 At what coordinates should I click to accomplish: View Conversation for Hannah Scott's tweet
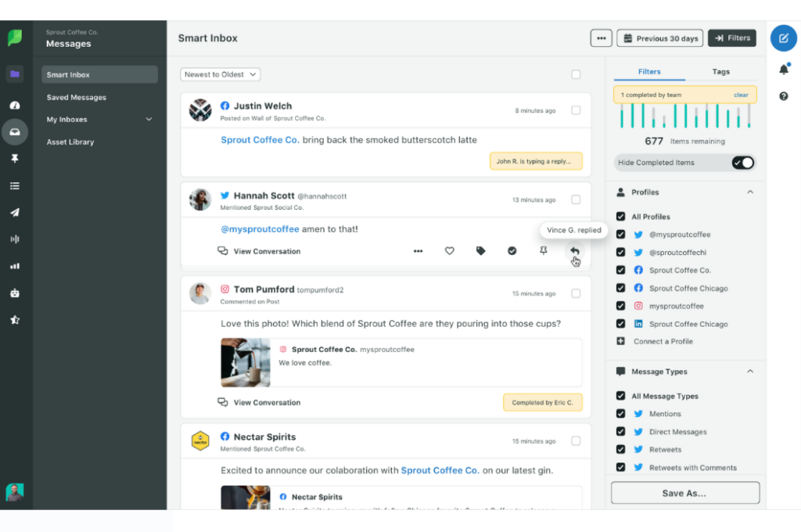tap(259, 251)
